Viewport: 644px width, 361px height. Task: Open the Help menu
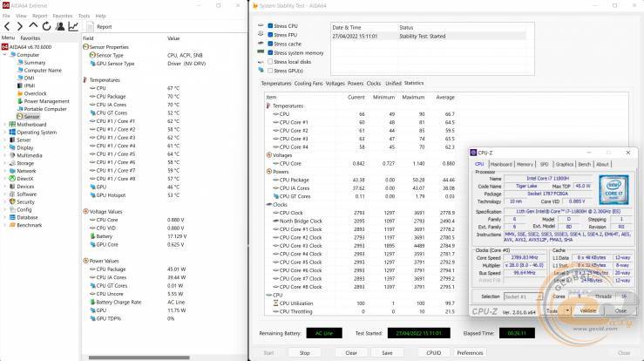[100, 16]
